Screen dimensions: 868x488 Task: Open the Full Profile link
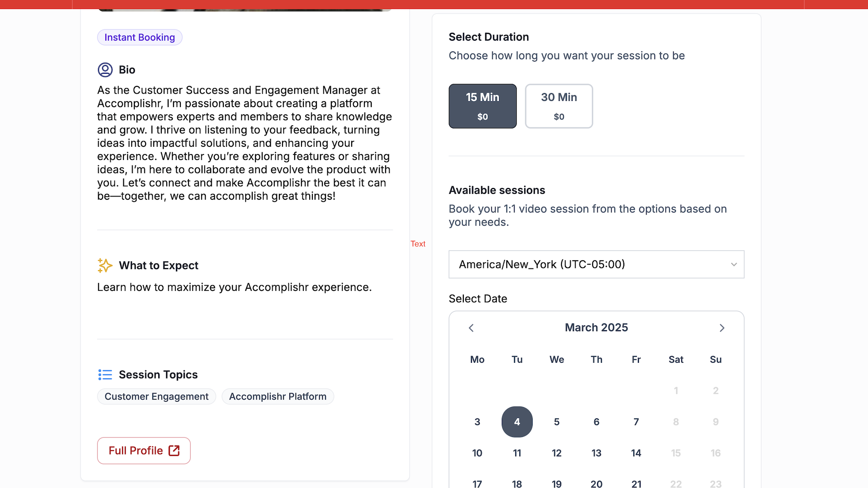144,450
